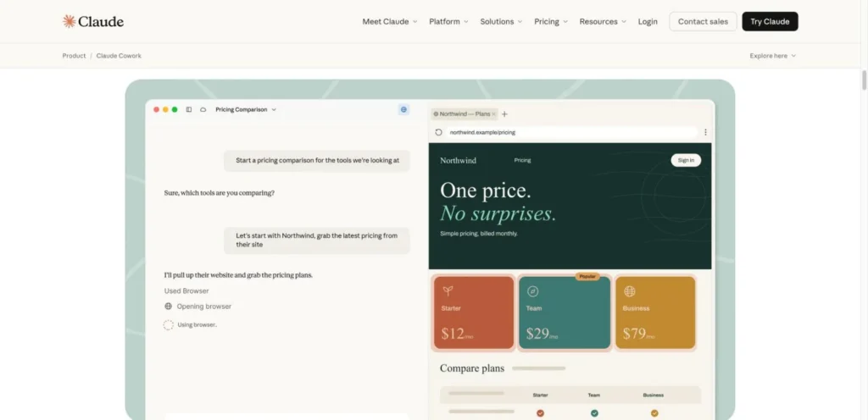Toggle the sidebar panel icon in Cowork window

click(x=189, y=109)
